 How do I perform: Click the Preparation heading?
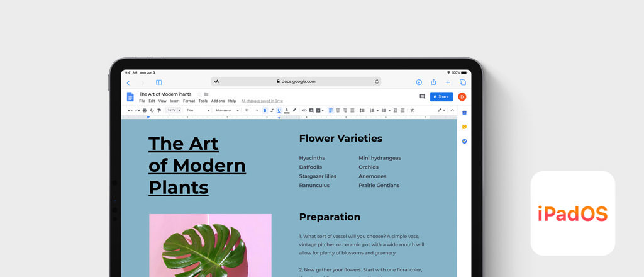pyautogui.click(x=330, y=217)
